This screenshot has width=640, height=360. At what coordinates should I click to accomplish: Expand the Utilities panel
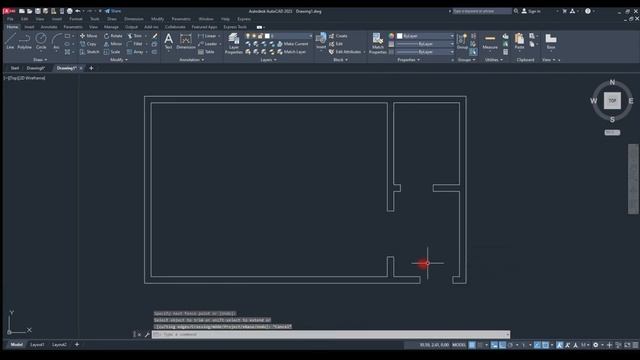coord(493,60)
